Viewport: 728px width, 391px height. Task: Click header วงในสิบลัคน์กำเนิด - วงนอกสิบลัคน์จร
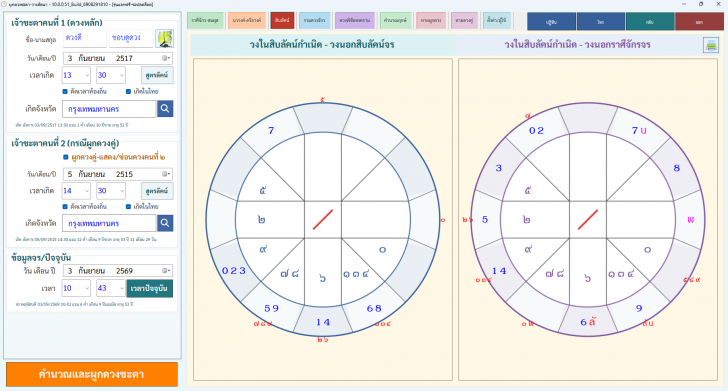click(322, 45)
